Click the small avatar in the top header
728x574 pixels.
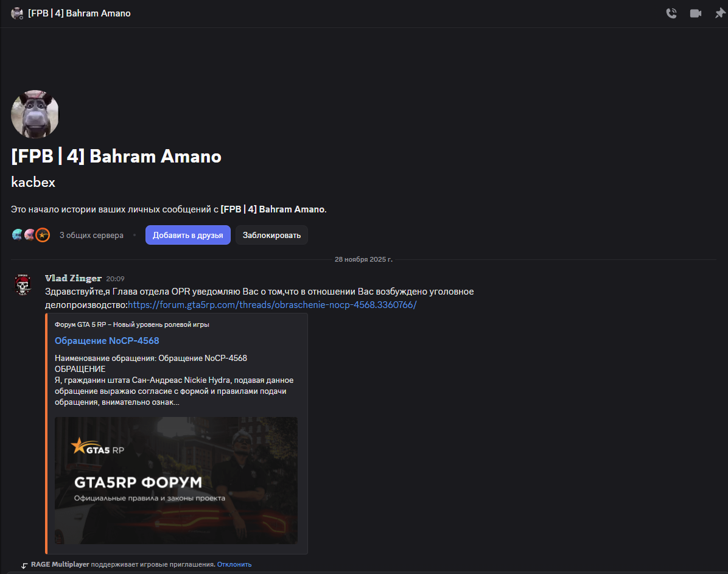(17, 12)
